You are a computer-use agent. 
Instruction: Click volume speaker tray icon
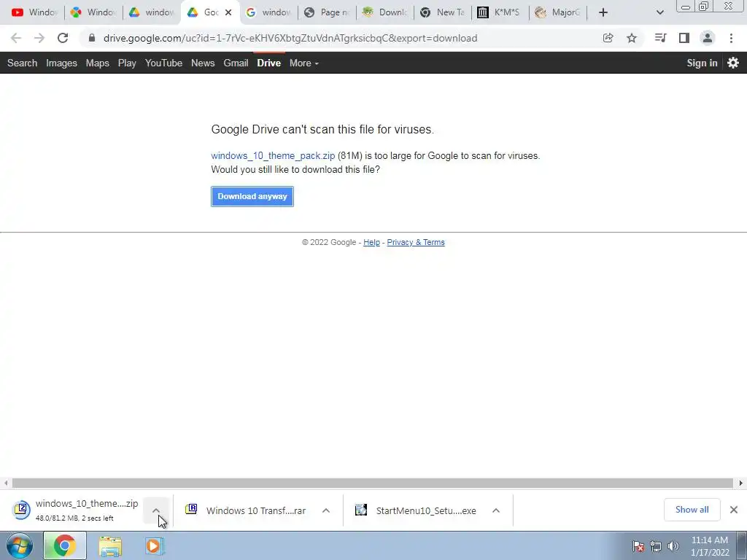[x=673, y=546]
